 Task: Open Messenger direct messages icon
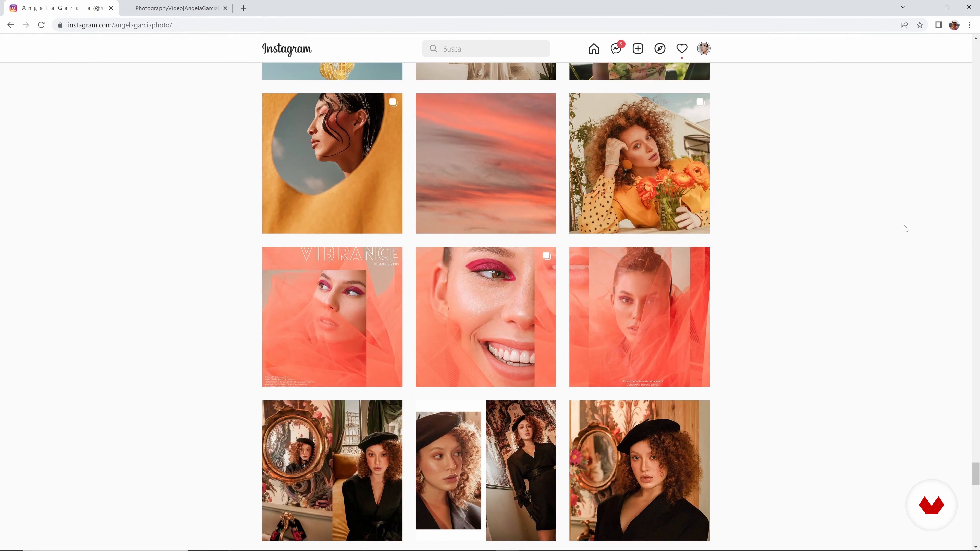coord(616,49)
